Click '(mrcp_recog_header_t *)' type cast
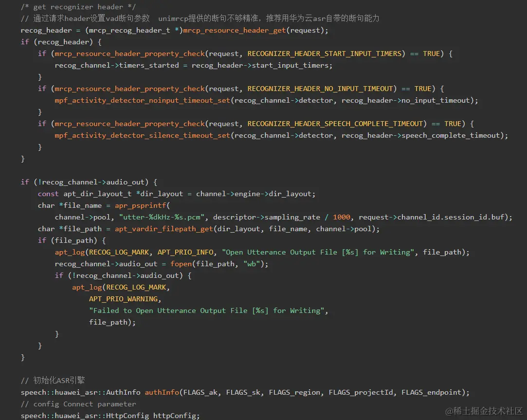 point(134,30)
